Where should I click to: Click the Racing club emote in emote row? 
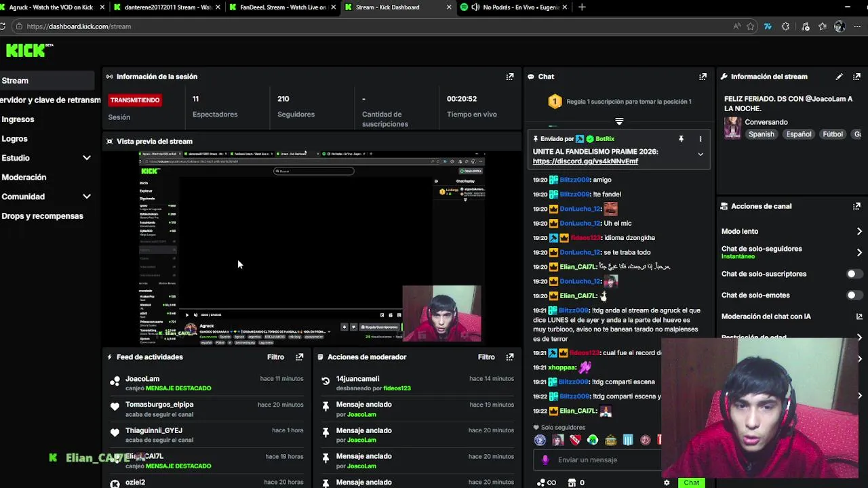click(x=628, y=440)
